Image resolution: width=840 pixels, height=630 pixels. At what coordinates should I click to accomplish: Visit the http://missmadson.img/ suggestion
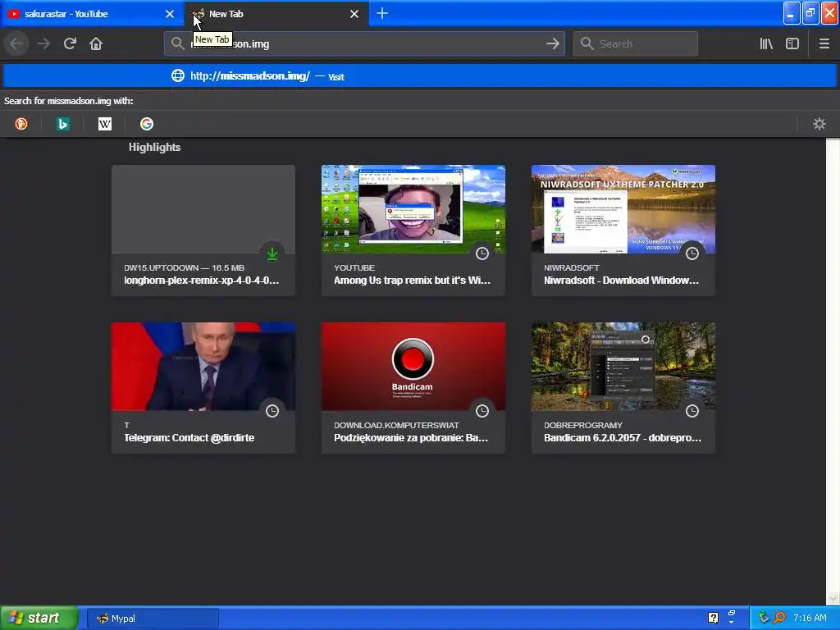[x=419, y=76]
